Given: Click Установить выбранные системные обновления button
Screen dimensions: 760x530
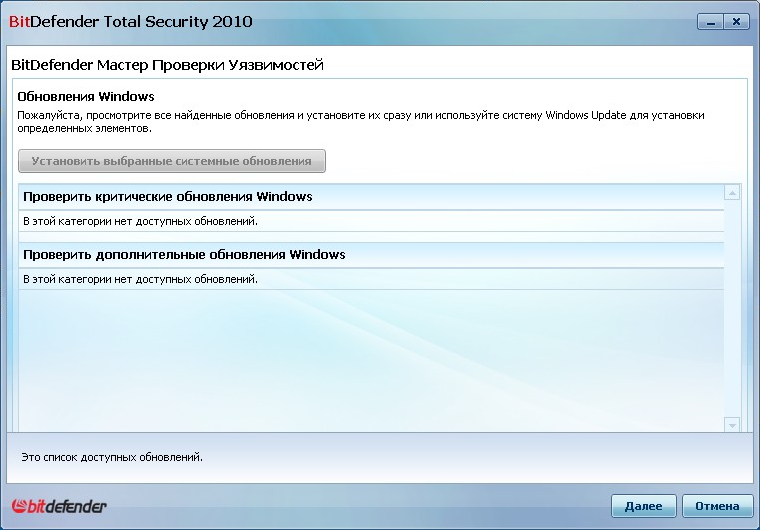Looking at the screenshot, I should [x=172, y=161].
